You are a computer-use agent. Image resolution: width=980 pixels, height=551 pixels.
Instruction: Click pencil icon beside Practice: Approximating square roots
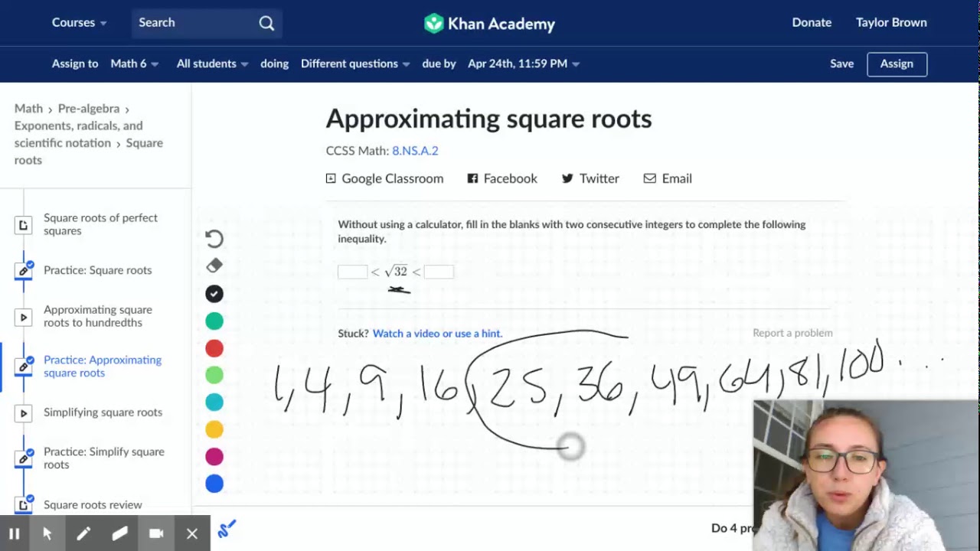(x=24, y=367)
